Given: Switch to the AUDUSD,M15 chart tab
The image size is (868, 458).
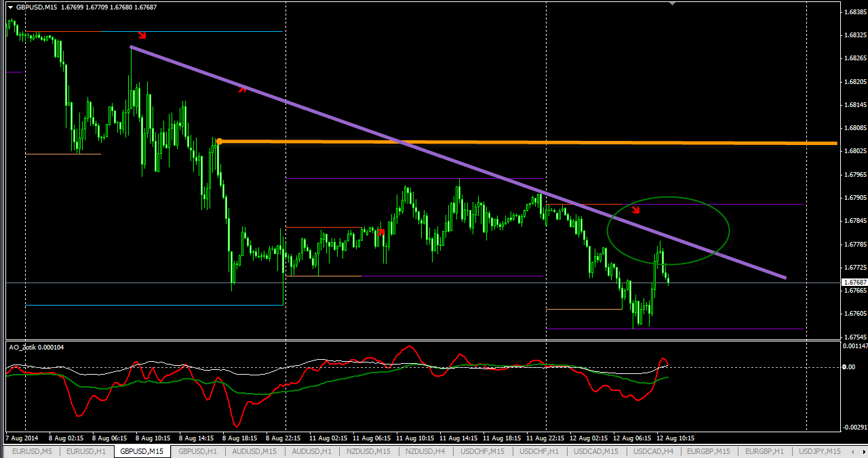Looking at the screenshot, I should [254, 451].
